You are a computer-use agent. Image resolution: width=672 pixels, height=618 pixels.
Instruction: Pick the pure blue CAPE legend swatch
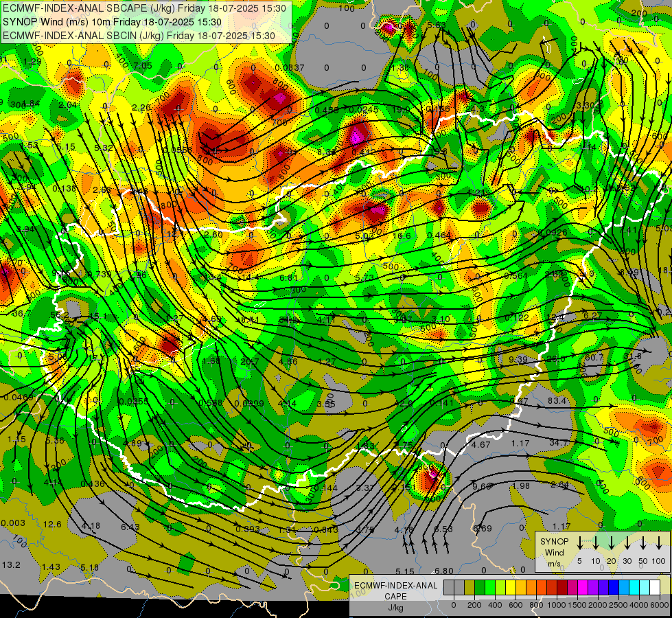coord(613,588)
